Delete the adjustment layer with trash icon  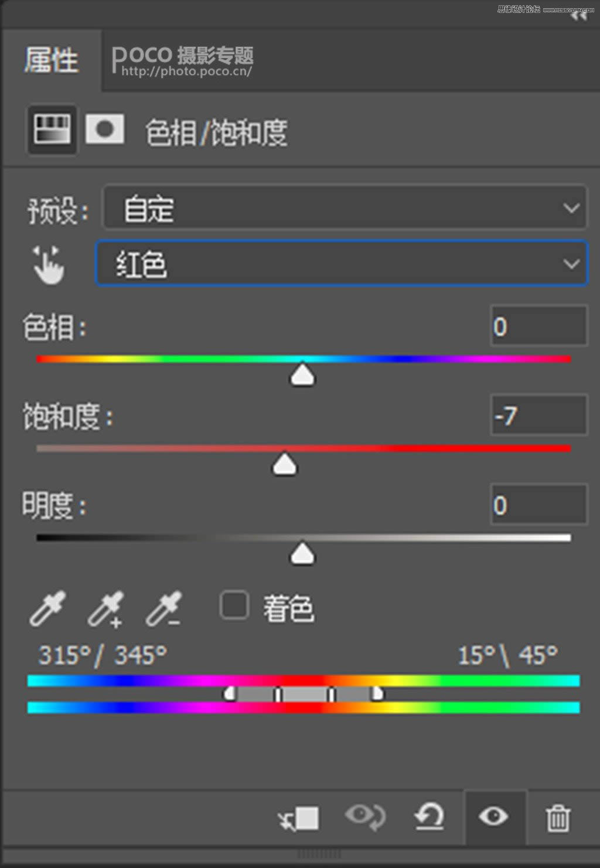(558, 818)
